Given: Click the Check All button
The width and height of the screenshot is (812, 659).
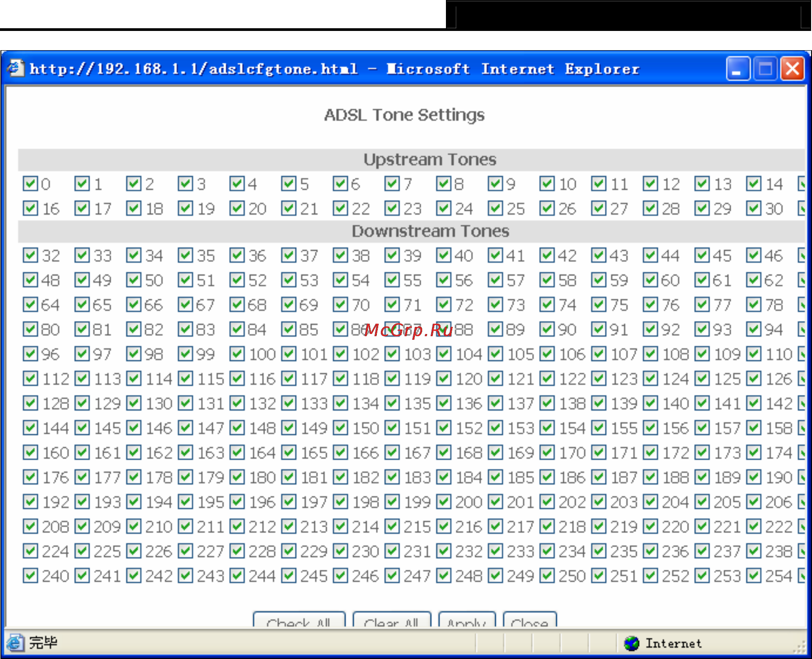Looking at the screenshot, I should (299, 620).
